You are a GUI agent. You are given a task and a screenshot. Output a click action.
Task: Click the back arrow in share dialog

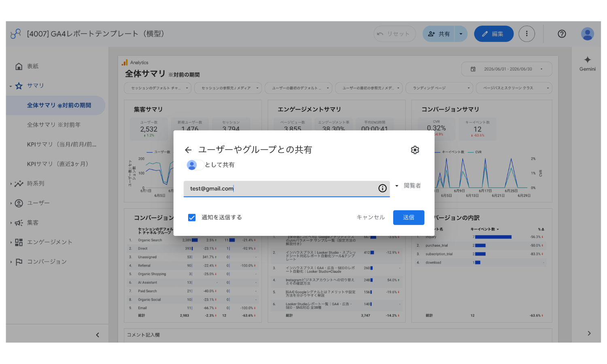click(188, 150)
